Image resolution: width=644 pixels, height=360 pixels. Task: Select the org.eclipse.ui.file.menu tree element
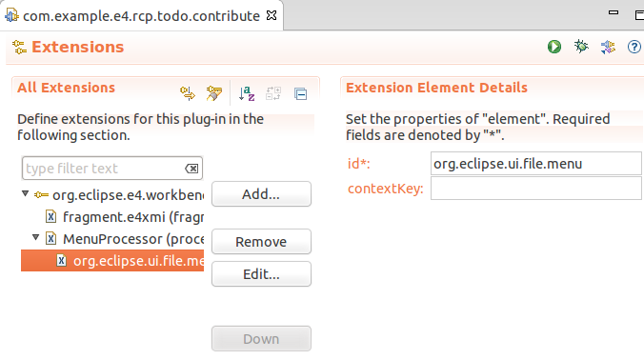coord(112,261)
